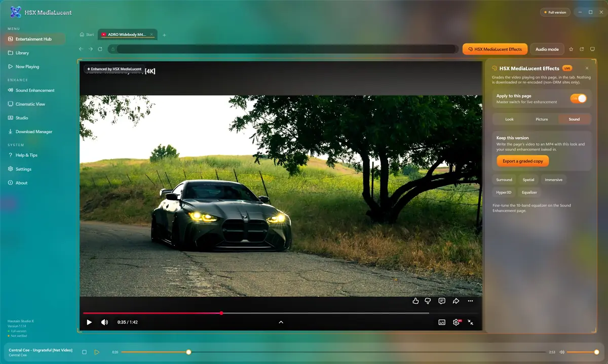Bookmark this page with the star icon
The image size is (608, 364).
click(571, 49)
